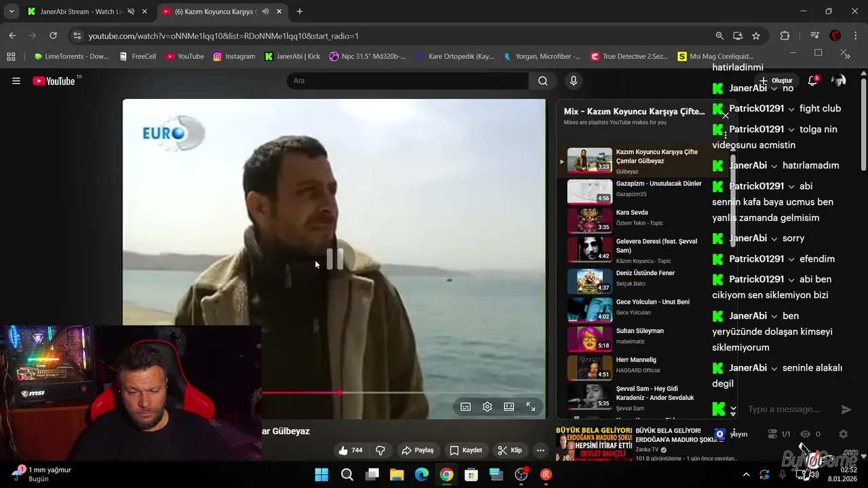Screen dimensions: 868x488
Task: Open the YouTube account avatar menu
Action: point(839,81)
